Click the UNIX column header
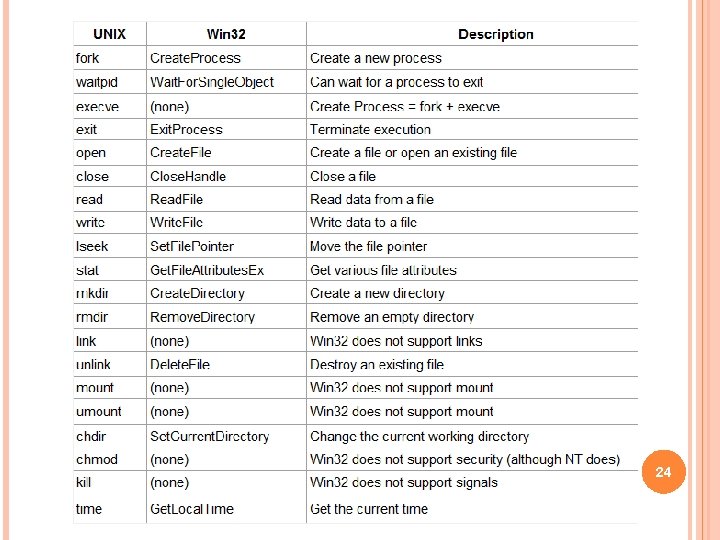 [x=109, y=34]
